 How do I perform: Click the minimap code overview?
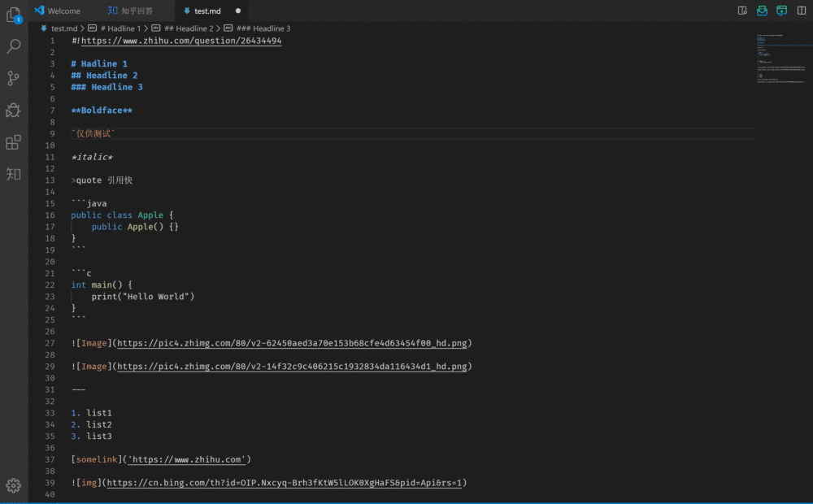tap(780, 61)
